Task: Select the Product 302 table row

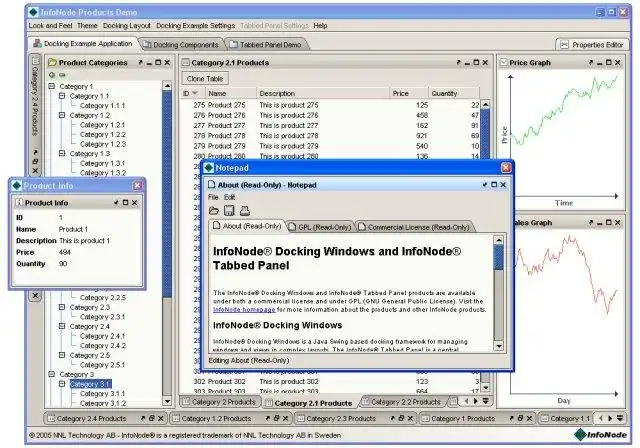Action: pos(331,381)
